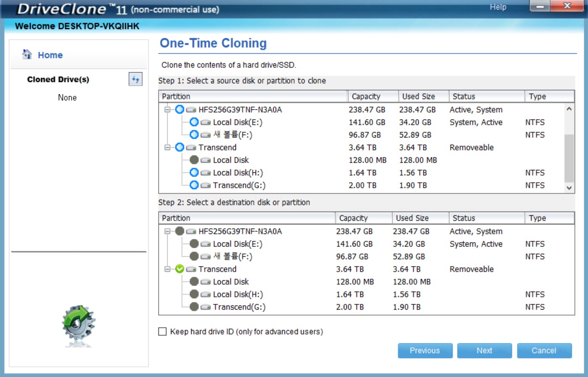Select source Transcend(G:) radio button

(x=194, y=185)
